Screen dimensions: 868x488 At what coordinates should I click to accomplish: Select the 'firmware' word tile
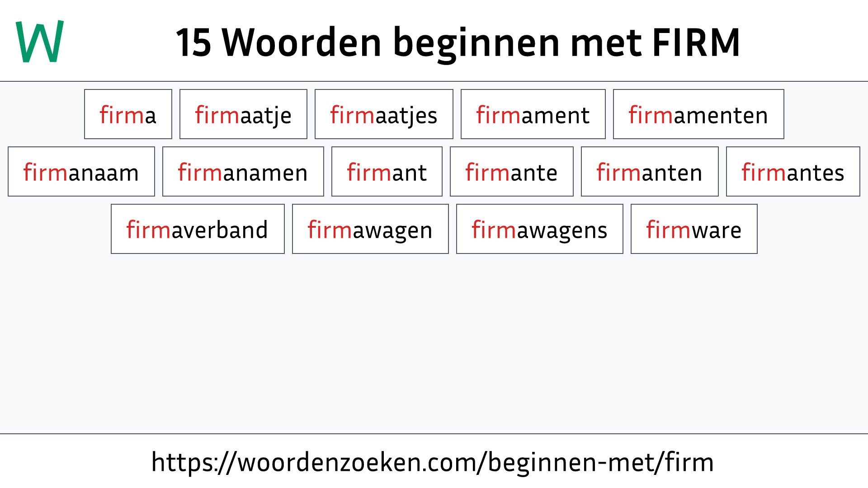pos(693,230)
